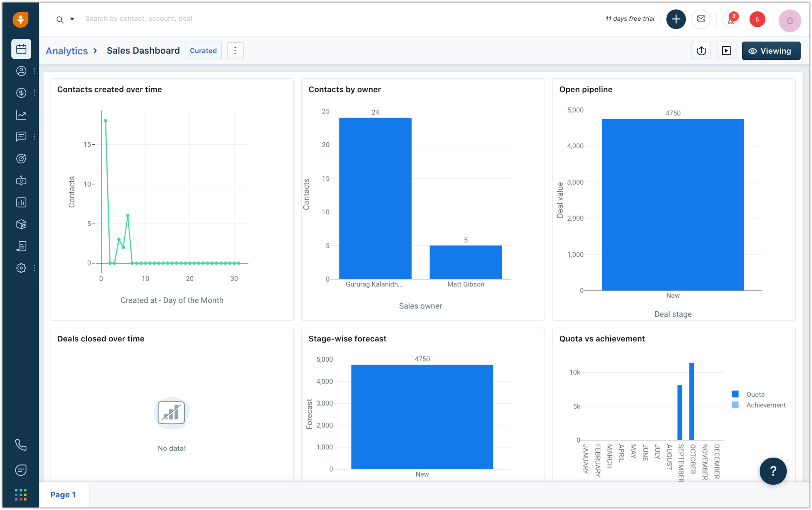The image size is (812, 510).
Task: Start presentation mode with the play icon
Action: click(727, 50)
